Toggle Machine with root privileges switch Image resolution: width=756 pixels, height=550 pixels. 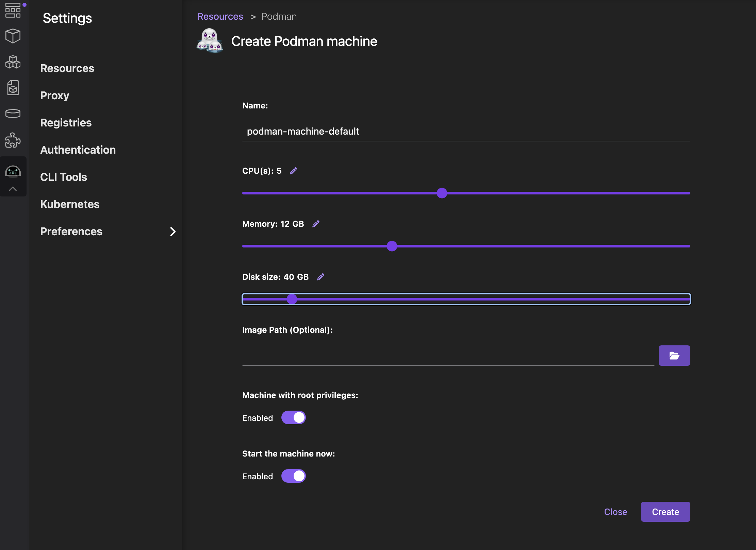click(x=293, y=417)
